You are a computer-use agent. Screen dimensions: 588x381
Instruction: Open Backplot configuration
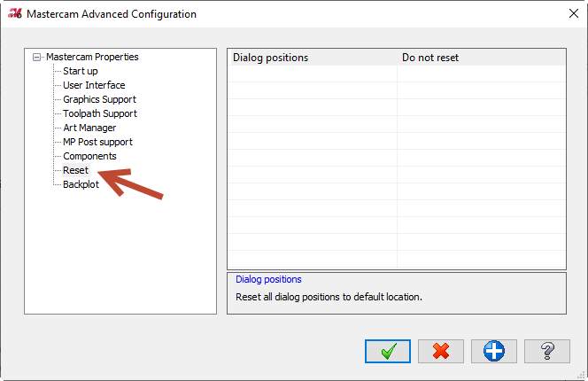point(81,184)
